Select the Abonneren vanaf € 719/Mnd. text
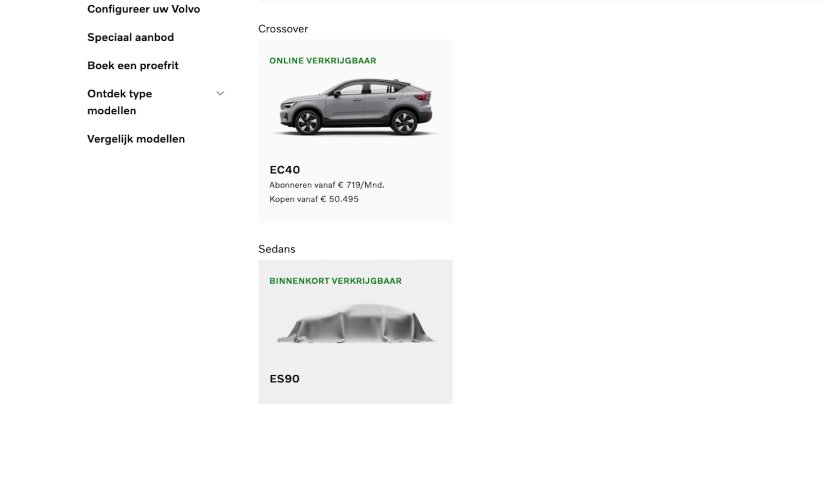 pos(327,185)
